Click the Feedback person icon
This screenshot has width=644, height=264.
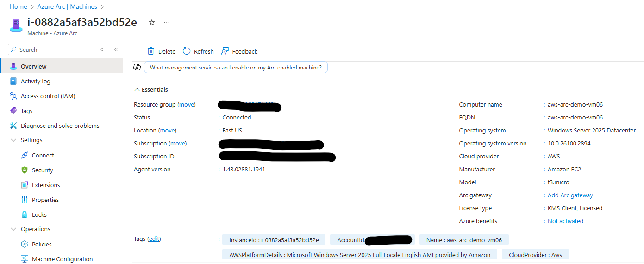[x=225, y=51]
